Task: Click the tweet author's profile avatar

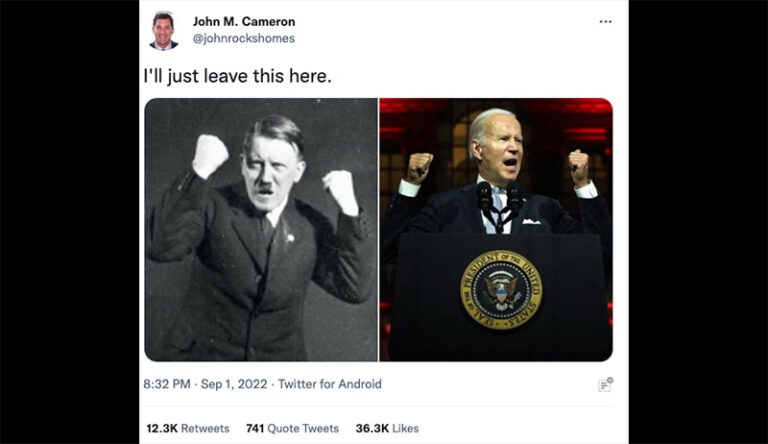Action: click(164, 31)
